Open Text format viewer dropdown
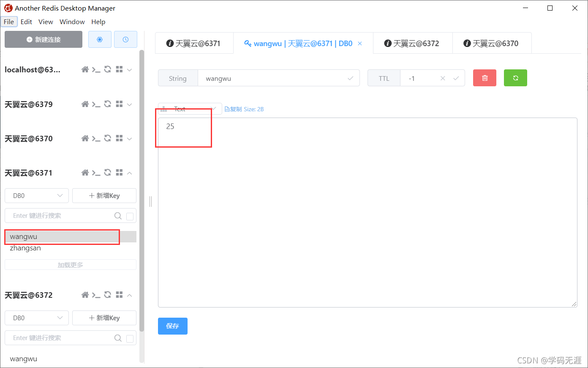Image resolution: width=588 pixels, height=368 pixels. coord(190,109)
